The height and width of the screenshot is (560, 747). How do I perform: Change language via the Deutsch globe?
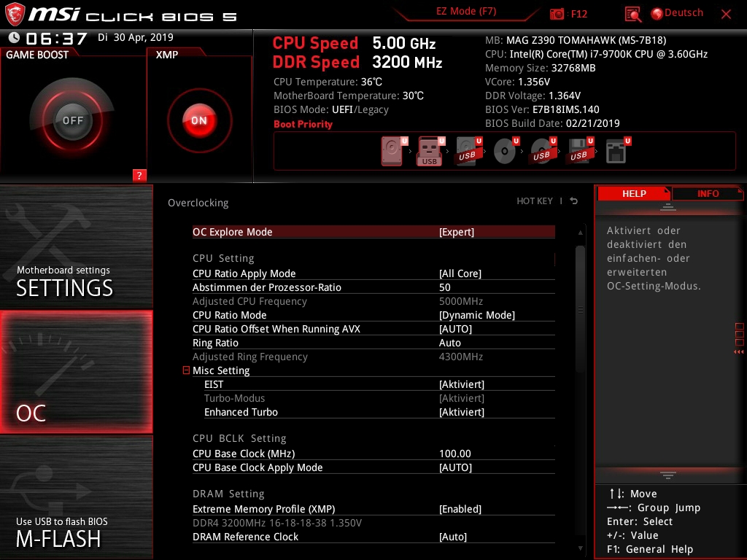point(677,13)
